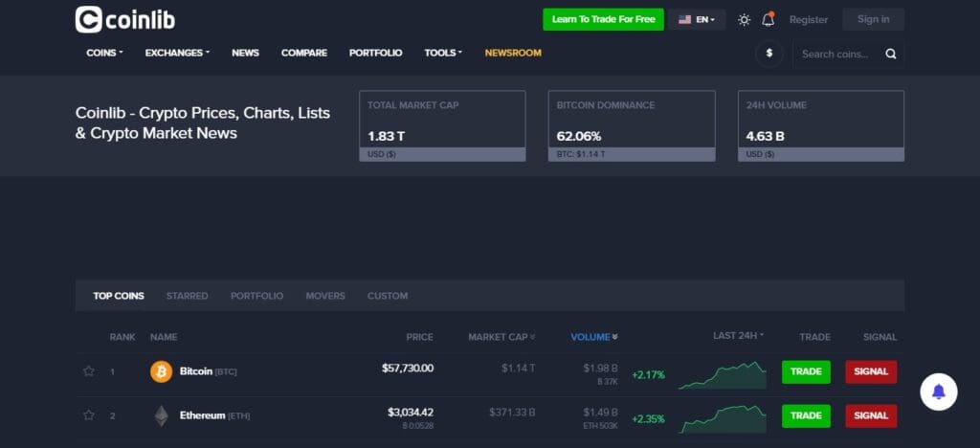This screenshot has width=980, height=448.
Task: Click Learn To Trade For Free button
Action: pos(603,19)
